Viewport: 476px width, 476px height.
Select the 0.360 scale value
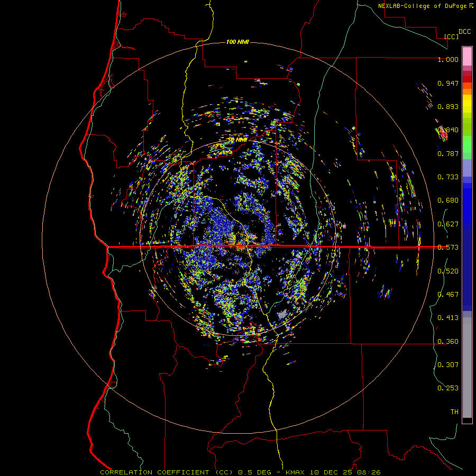click(448, 342)
